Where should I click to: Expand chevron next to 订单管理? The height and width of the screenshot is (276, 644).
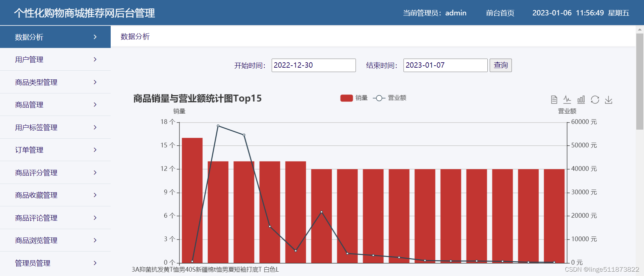click(x=95, y=150)
